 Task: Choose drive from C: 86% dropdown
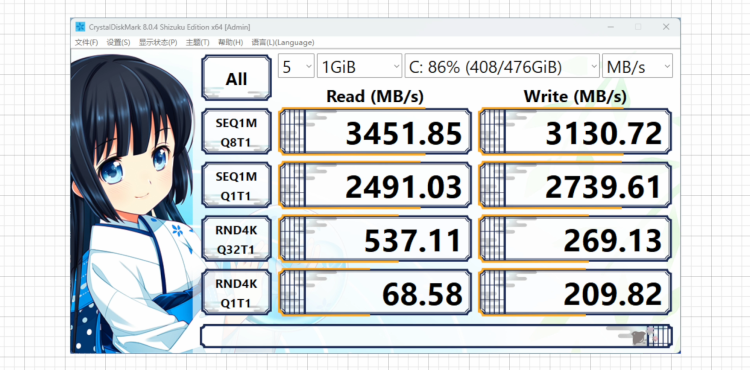pos(502,66)
